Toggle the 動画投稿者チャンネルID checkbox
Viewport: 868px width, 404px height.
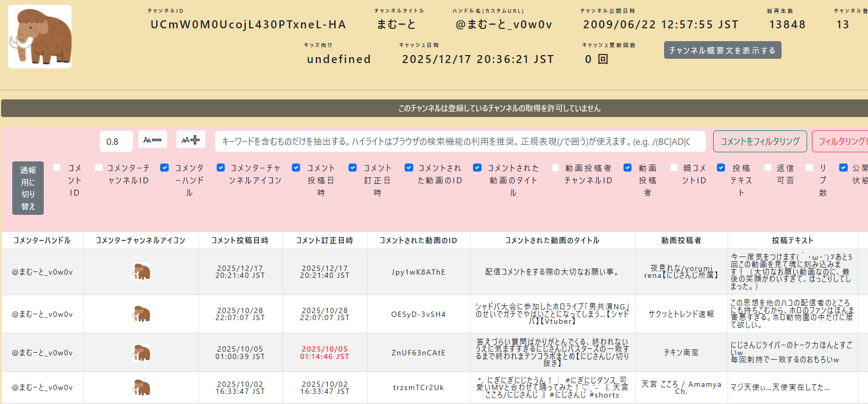(x=555, y=168)
